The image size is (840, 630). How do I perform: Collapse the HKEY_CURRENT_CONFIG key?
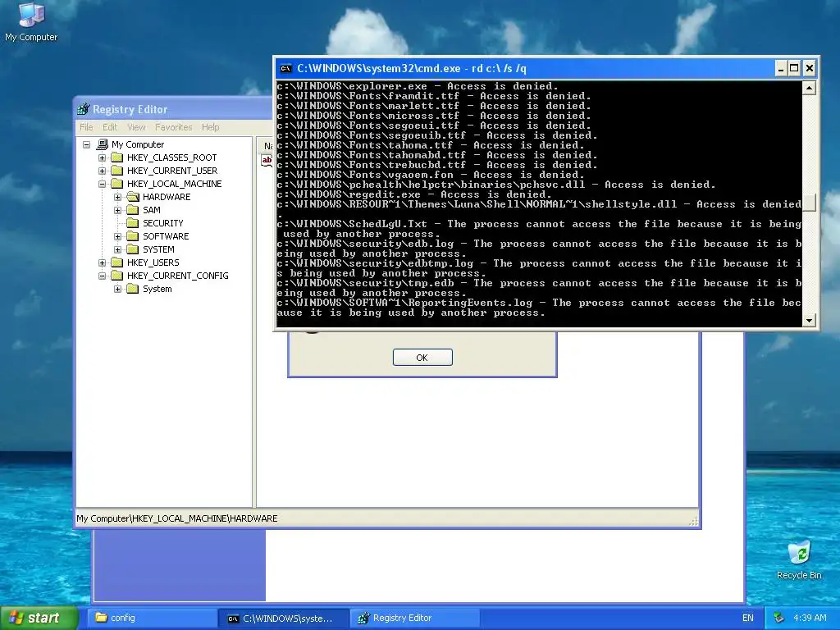102,276
